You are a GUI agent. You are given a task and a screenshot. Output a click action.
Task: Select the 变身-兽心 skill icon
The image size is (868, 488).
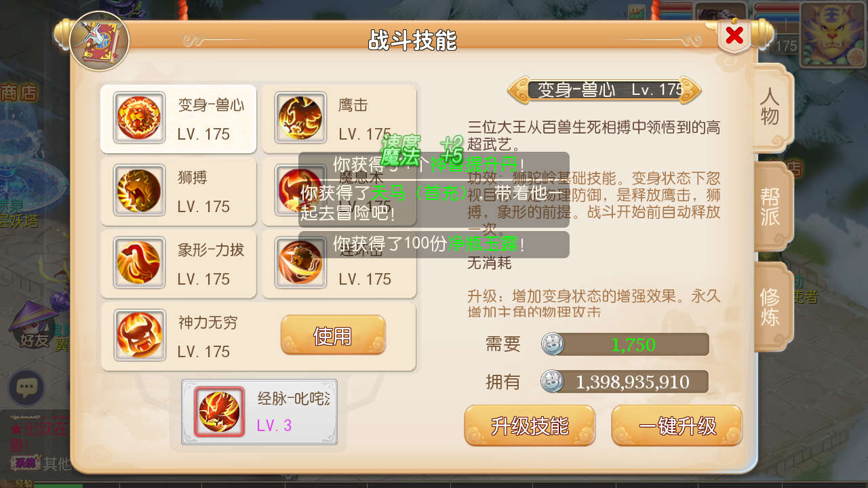[139, 118]
